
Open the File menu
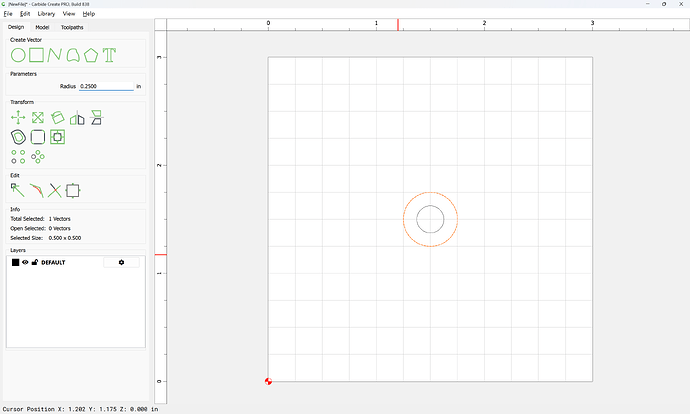8,14
